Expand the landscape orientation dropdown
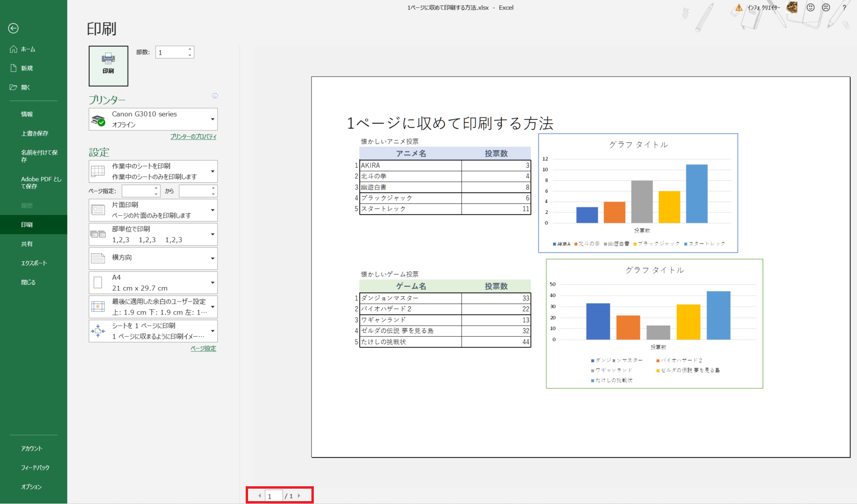857x504 pixels. [153, 258]
